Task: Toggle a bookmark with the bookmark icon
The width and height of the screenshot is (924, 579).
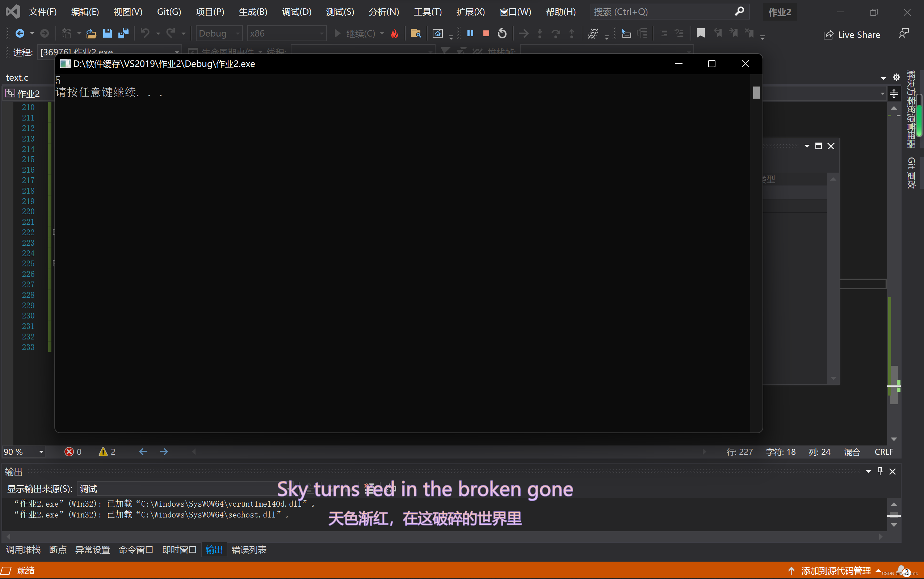Action: (x=701, y=33)
